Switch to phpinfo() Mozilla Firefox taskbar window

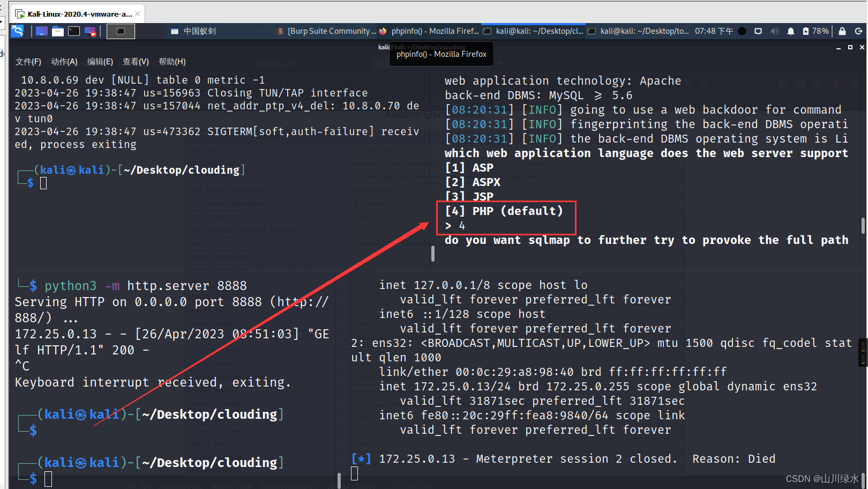pos(429,31)
